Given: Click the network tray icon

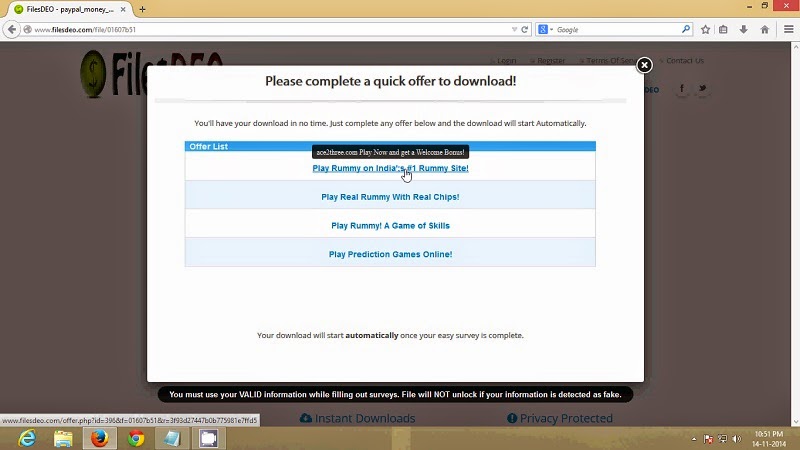Looking at the screenshot, I should point(722,439).
